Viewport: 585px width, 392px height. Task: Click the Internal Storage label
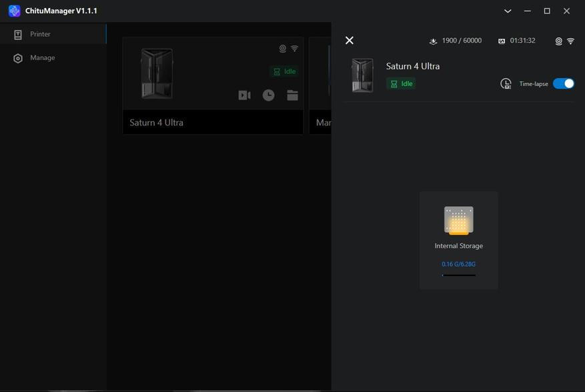click(458, 246)
